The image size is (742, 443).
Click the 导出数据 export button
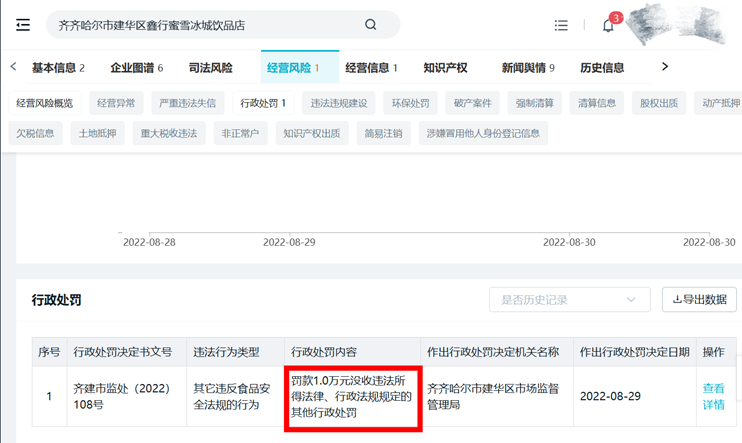[x=699, y=300]
